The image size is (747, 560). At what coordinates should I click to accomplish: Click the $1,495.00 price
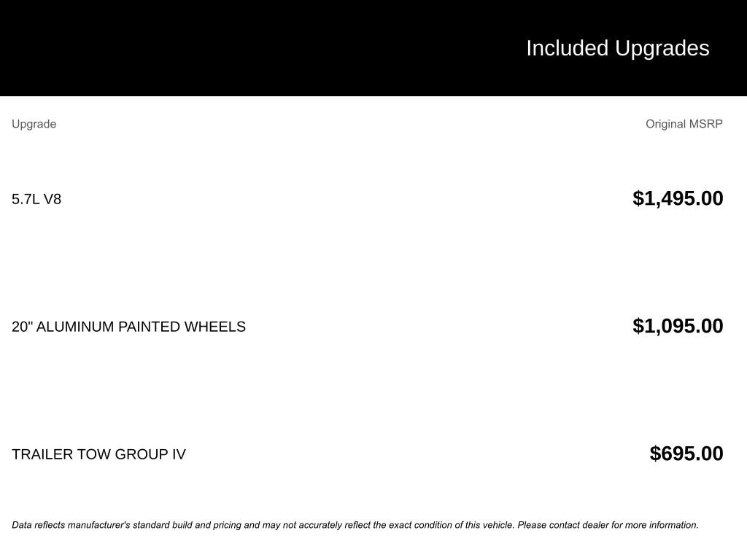tap(678, 198)
